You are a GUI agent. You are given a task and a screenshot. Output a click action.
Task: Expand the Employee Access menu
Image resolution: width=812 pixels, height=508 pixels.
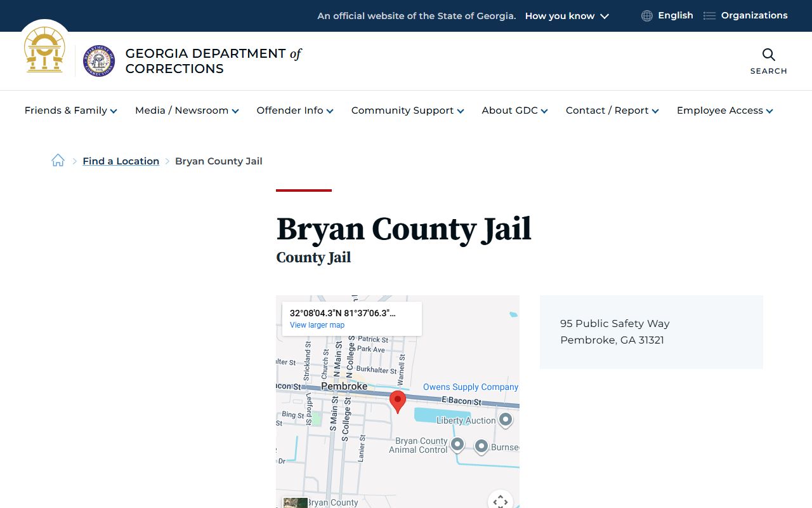pyautogui.click(x=725, y=110)
